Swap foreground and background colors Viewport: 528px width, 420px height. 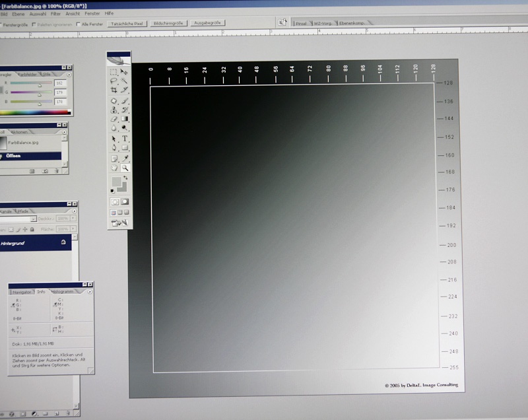coord(125,178)
